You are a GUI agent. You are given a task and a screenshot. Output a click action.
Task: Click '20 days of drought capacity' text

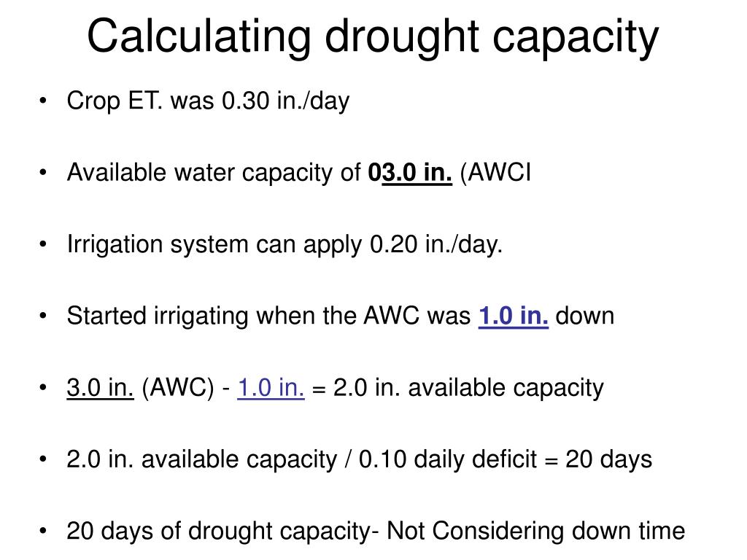(x=219, y=532)
